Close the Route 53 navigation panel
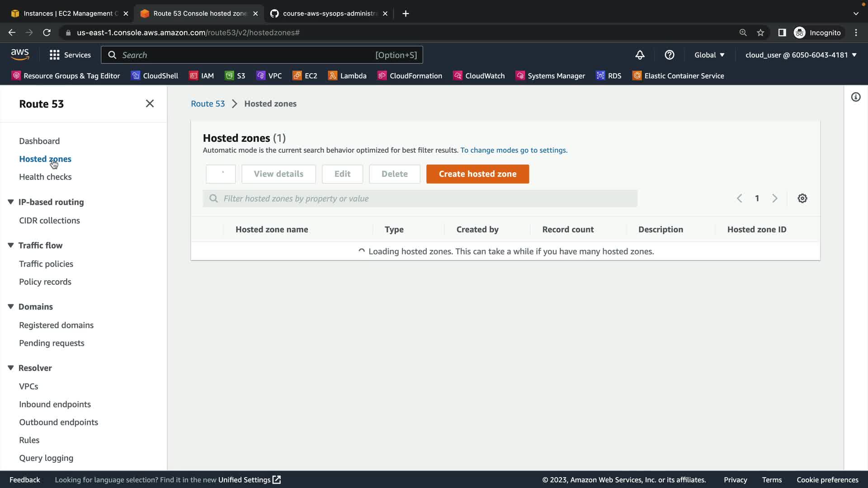This screenshot has width=868, height=488. click(150, 103)
